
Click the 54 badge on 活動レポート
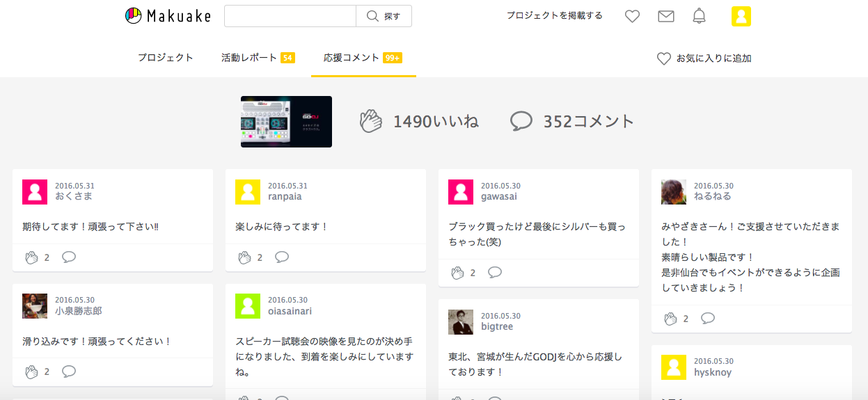pyautogui.click(x=287, y=58)
